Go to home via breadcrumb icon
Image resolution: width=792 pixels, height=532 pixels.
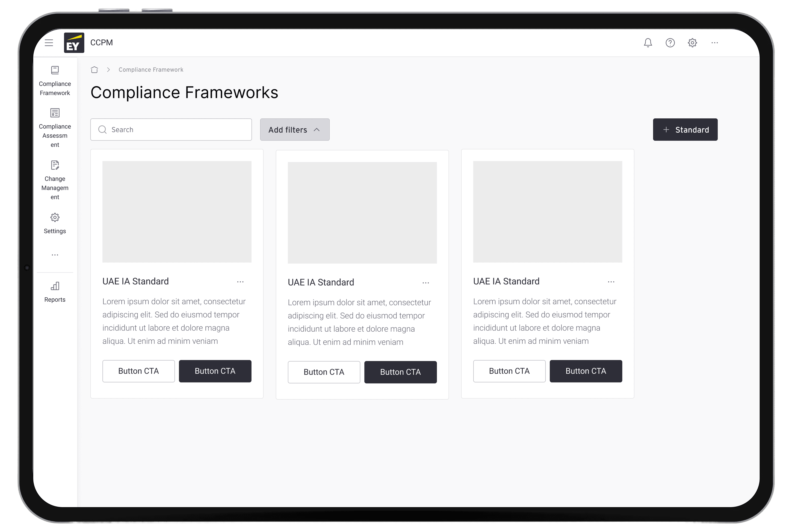click(94, 70)
